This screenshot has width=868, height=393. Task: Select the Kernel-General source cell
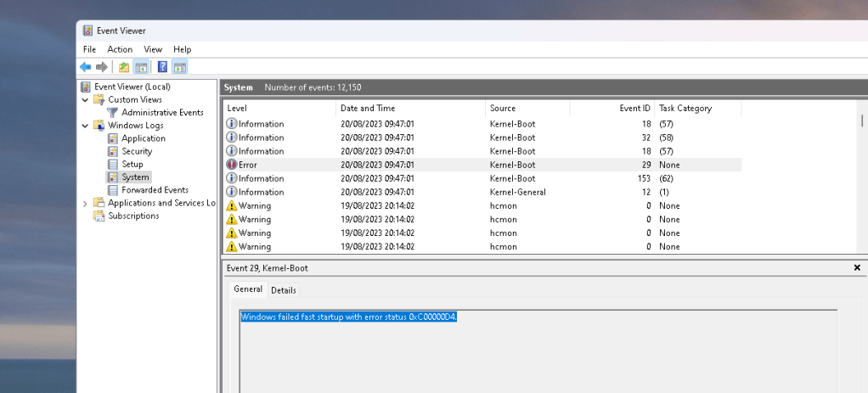coord(517,192)
